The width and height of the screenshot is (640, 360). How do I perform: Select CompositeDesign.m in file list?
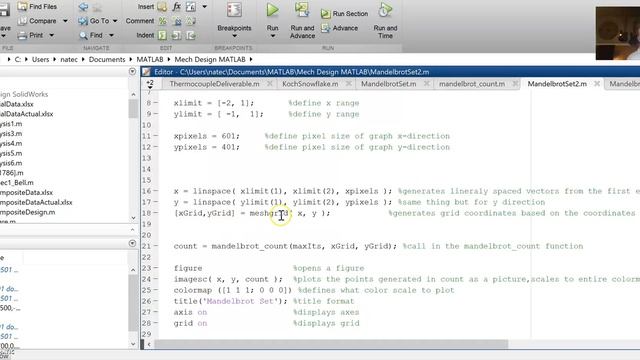coord(27,212)
